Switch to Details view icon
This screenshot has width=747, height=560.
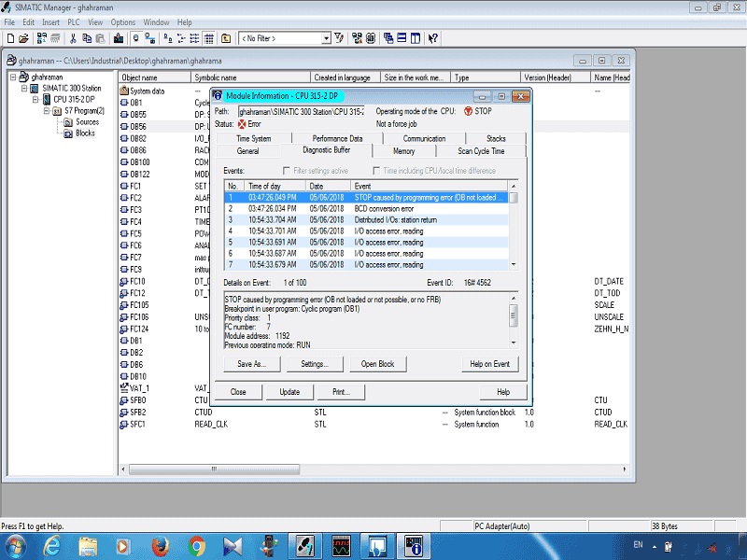pyautogui.click(x=208, y=38)
